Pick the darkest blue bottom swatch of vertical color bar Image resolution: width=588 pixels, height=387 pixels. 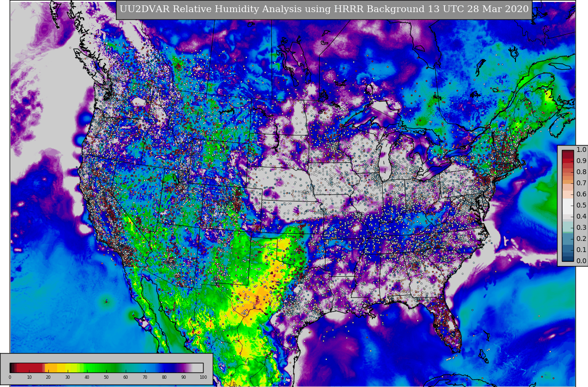coord(568,258)
